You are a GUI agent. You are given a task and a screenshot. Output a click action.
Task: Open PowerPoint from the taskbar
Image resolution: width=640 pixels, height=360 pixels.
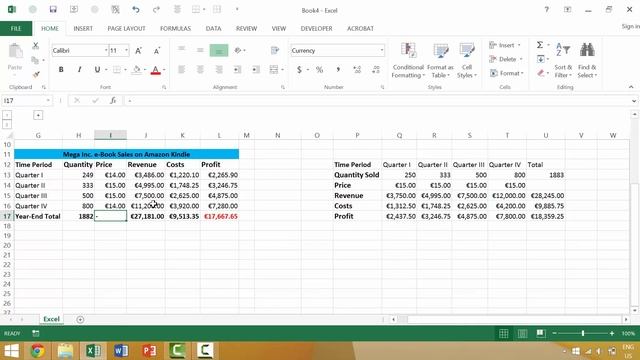(x=149, y=351)
